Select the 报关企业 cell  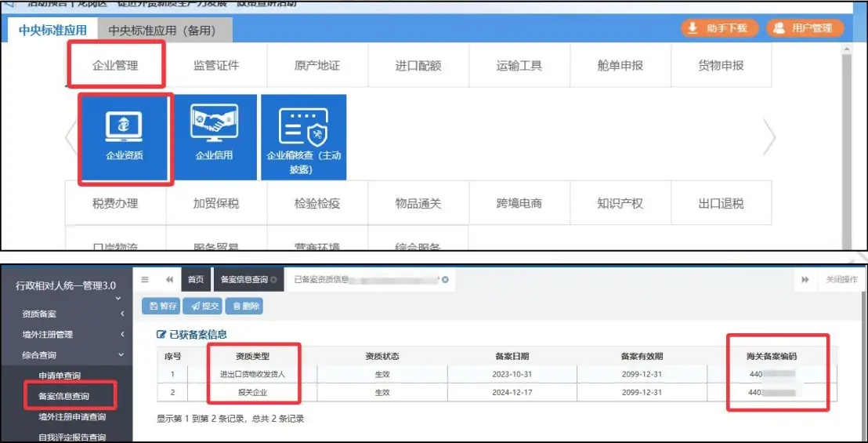tap(252, 393)
